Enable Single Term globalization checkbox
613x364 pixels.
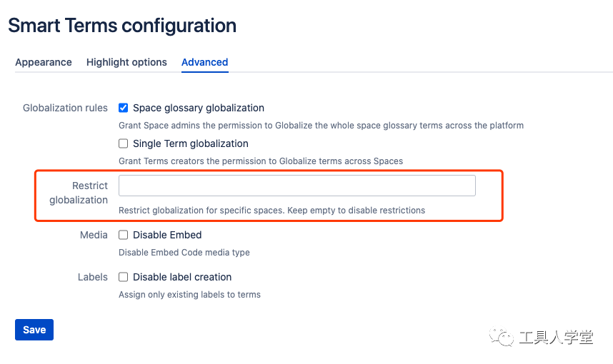(124, 143)
